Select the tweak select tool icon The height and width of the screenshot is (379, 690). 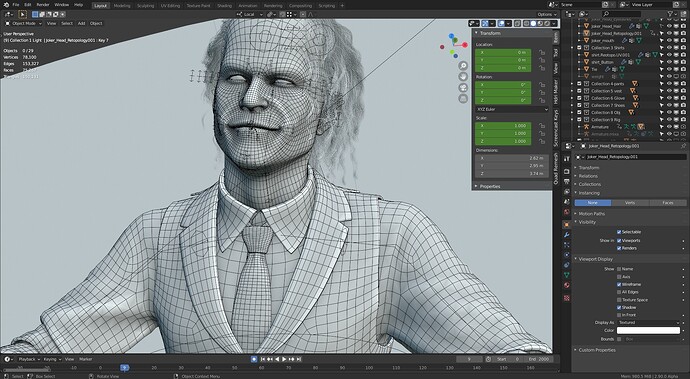22,15
